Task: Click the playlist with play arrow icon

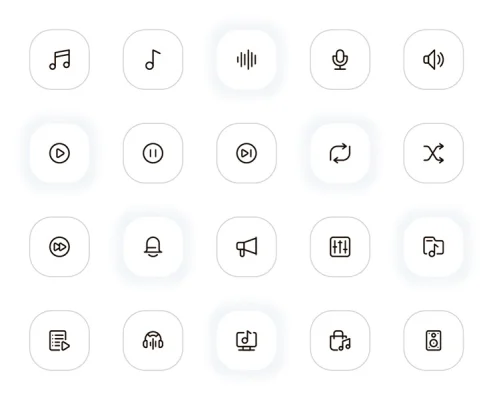Action: (x=60, y=341)
